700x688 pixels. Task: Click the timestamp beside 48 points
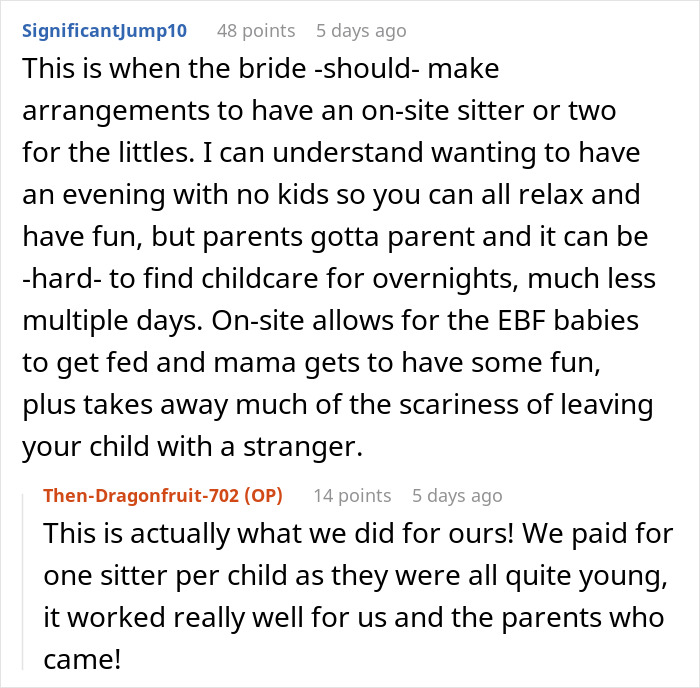[x=361, y=30]
